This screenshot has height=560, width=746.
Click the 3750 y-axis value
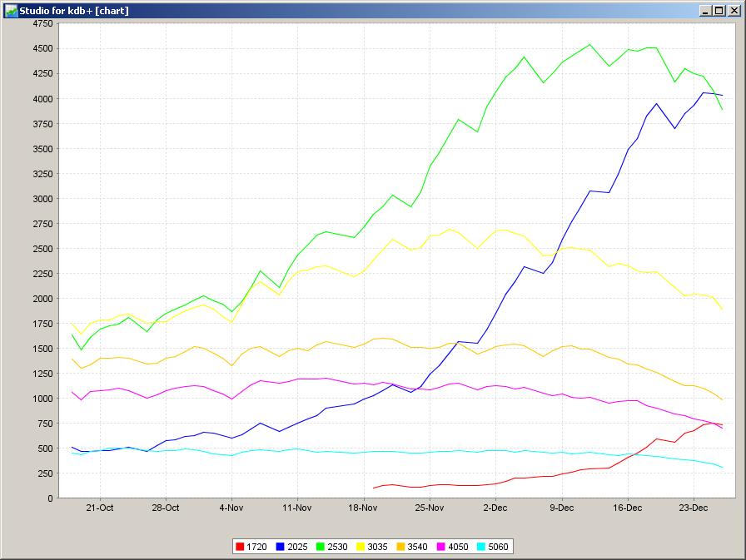[42, 124]
